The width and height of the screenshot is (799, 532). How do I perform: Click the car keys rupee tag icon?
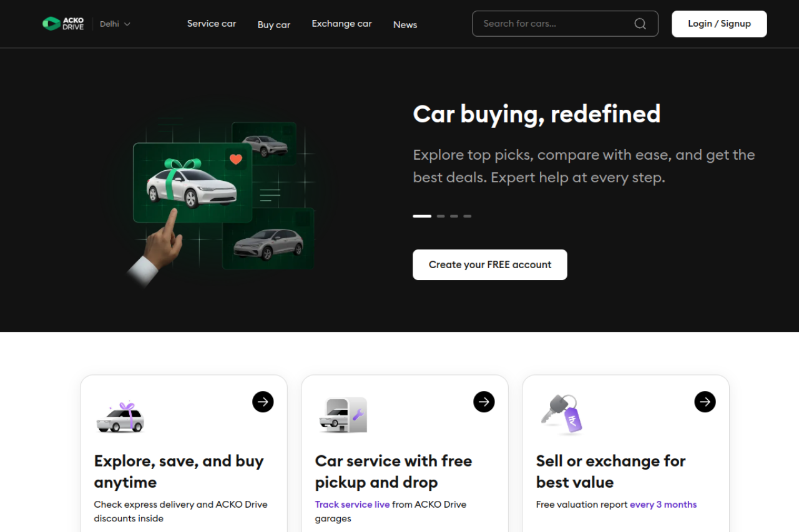[562, 414]
